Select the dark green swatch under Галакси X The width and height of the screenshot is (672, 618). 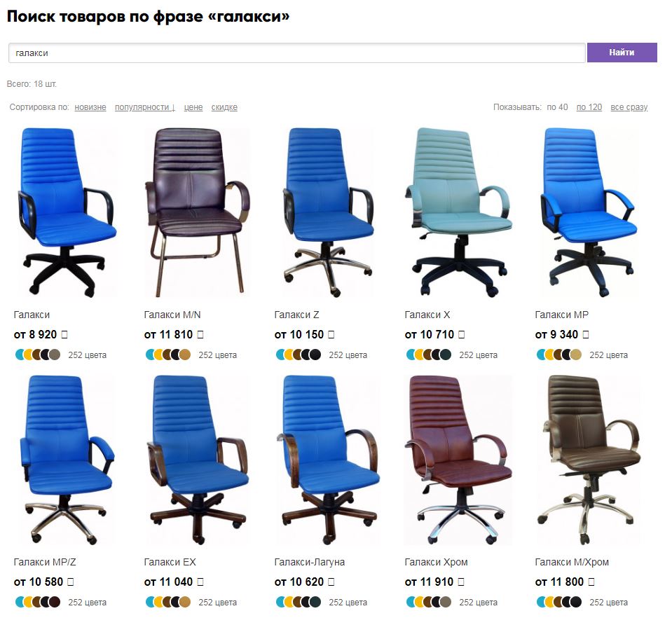pos(446,355)
